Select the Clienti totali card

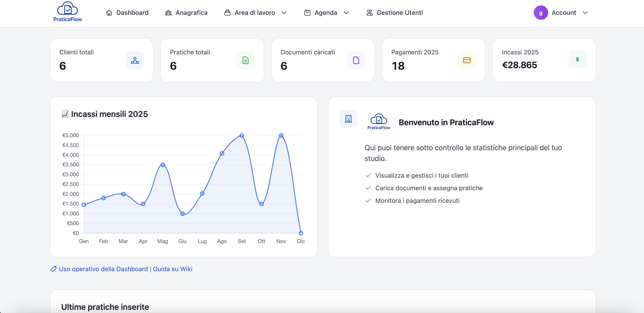pos(101,60)
